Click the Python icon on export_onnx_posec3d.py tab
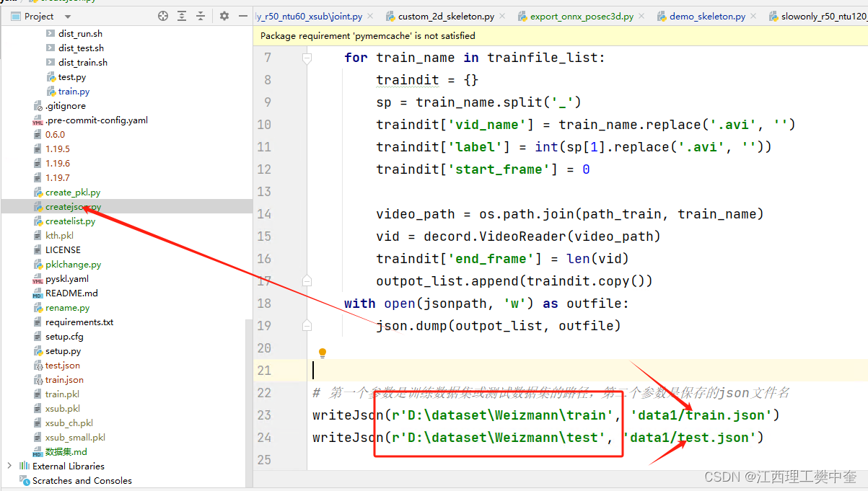 (522, 16)
